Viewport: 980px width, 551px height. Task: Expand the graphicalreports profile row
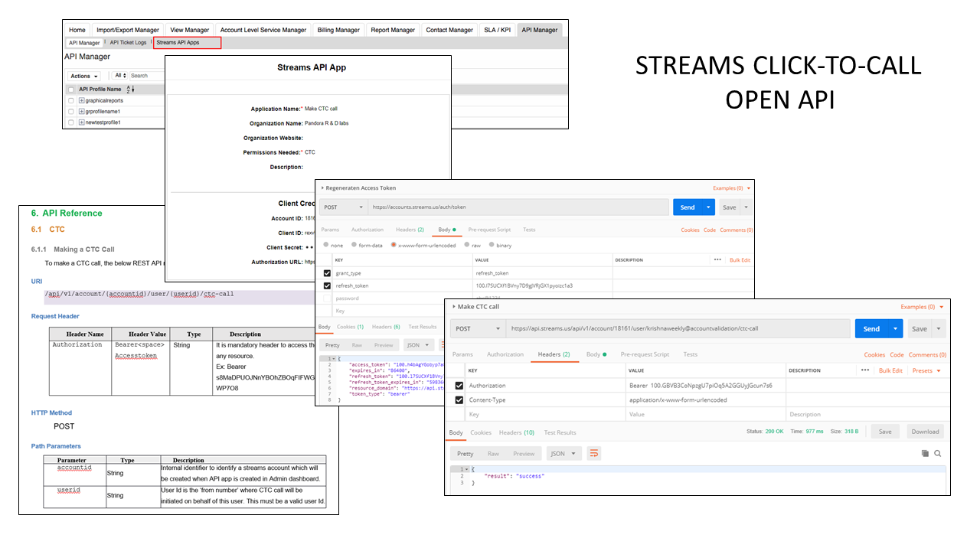(x=82, y=100)
